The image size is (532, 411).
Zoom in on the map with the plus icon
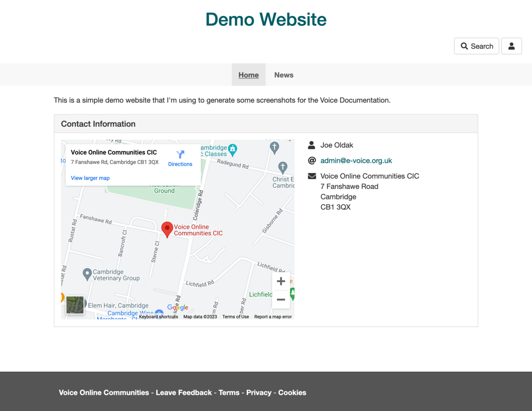(x=281, y=281)
